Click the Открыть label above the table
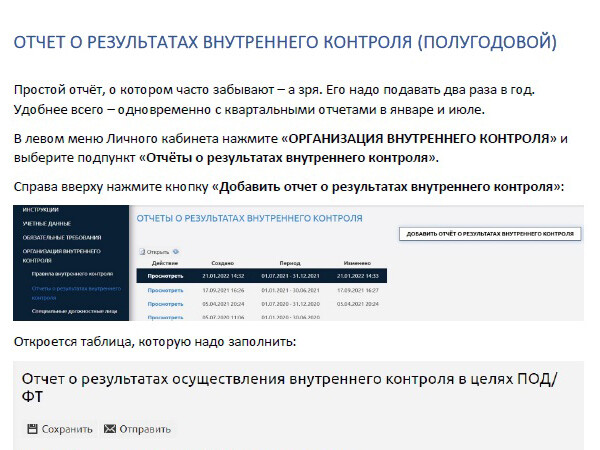 click(158, 252)
